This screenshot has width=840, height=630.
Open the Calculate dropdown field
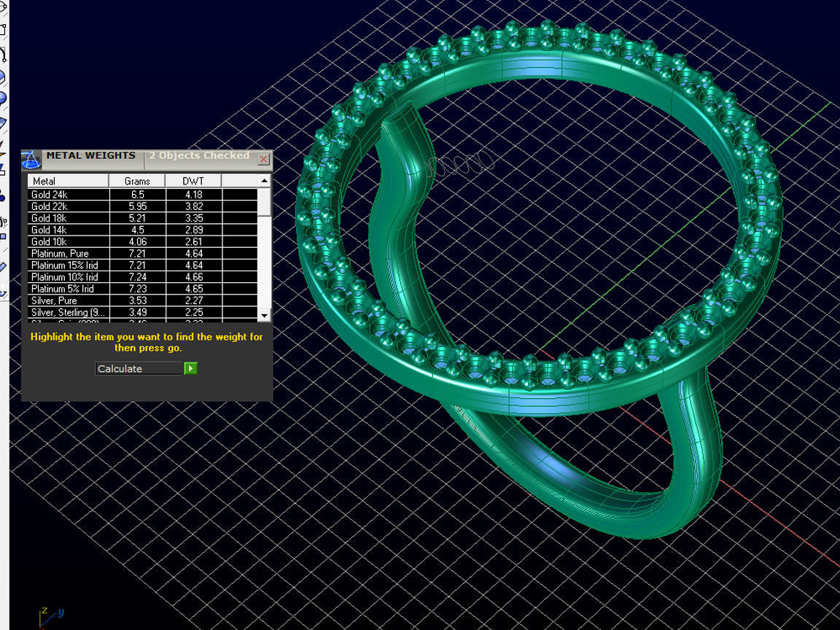click(x=139, y=368)
